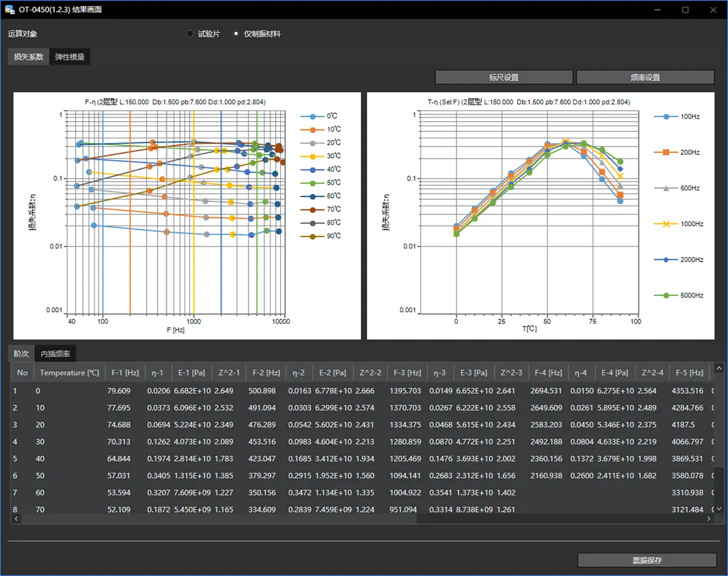Click the table's scroll up arrow

(x=719, y=367)
